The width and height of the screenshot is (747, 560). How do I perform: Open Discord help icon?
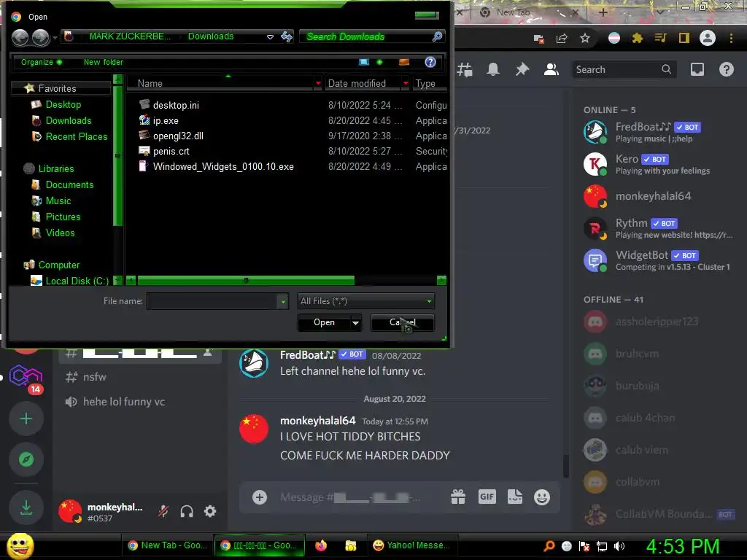(x=726, y=69)
